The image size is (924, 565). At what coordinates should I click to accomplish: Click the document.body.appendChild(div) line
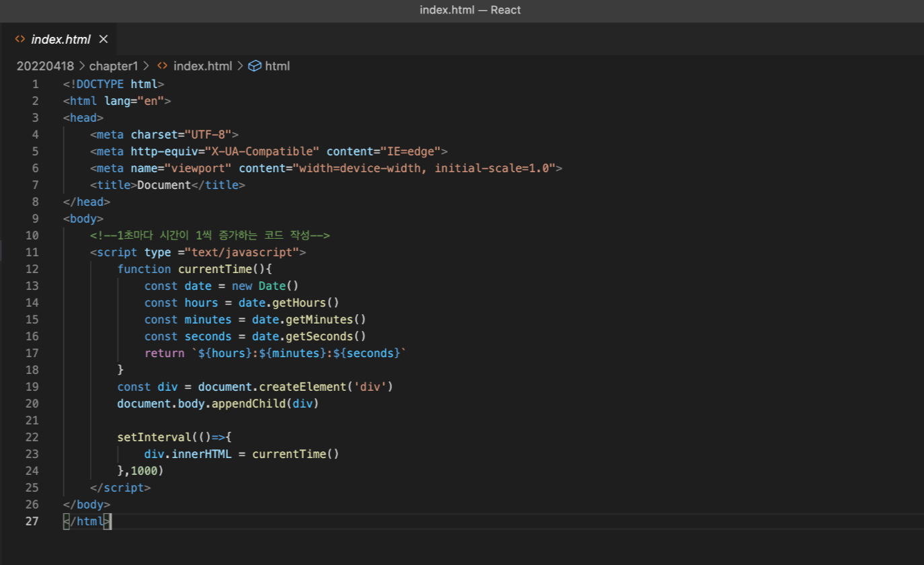(x=218, y=404)
